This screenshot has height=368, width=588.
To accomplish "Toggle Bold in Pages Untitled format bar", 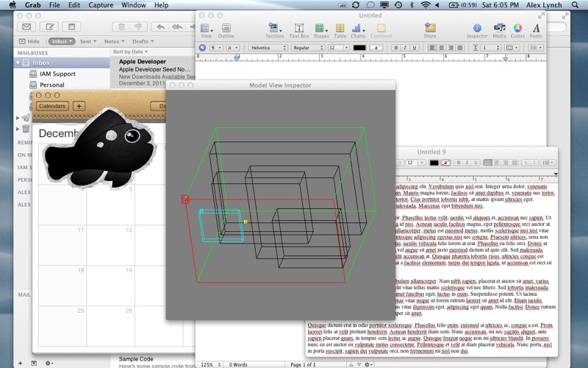I will coord(396,48).
